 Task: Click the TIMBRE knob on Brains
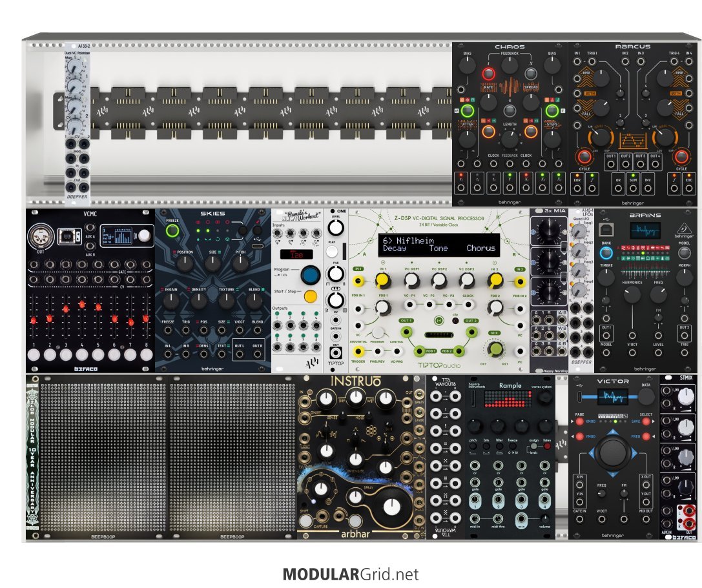(606, 278)
